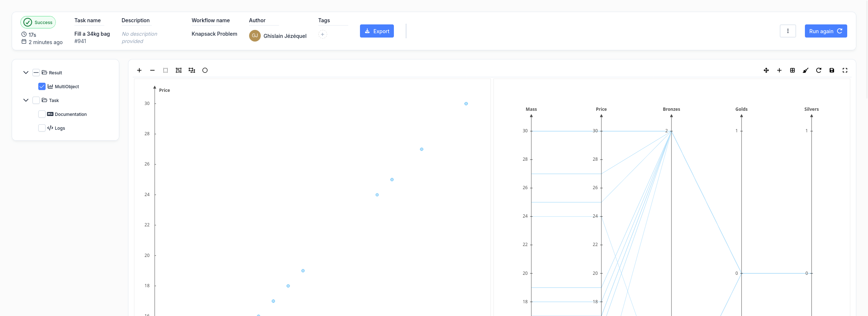Click the circle tool icon
868x316 pixels.
(205, 70)
